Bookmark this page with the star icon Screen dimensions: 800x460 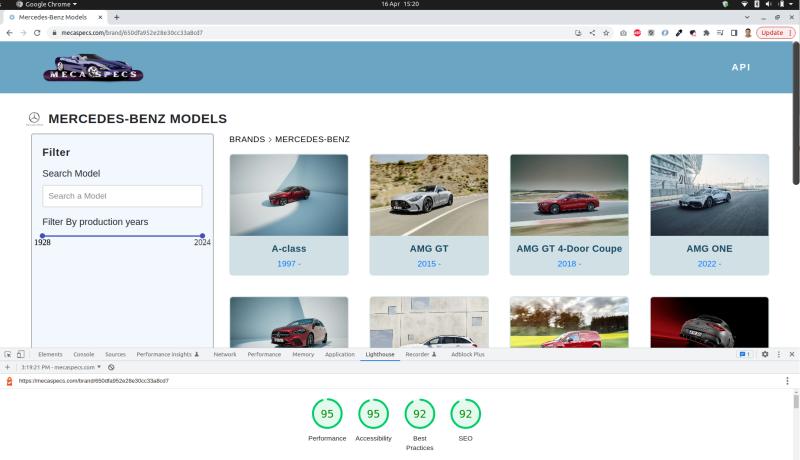606,33
